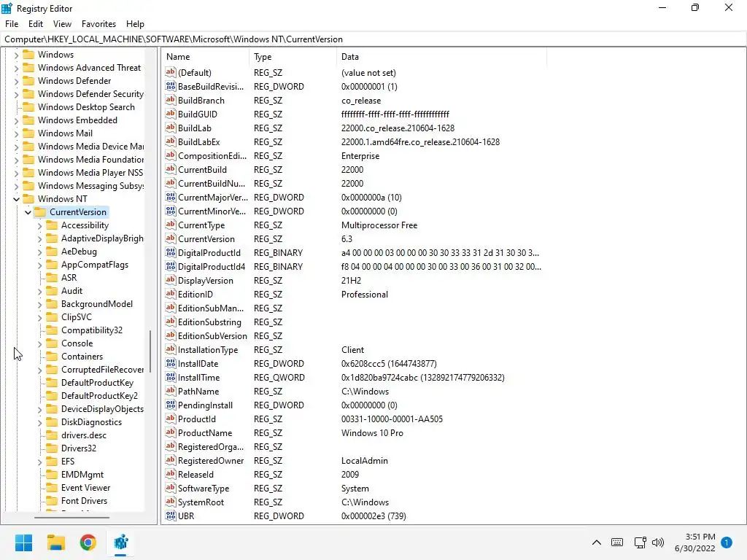Select the CurrentBuild value name

point(203,169)
